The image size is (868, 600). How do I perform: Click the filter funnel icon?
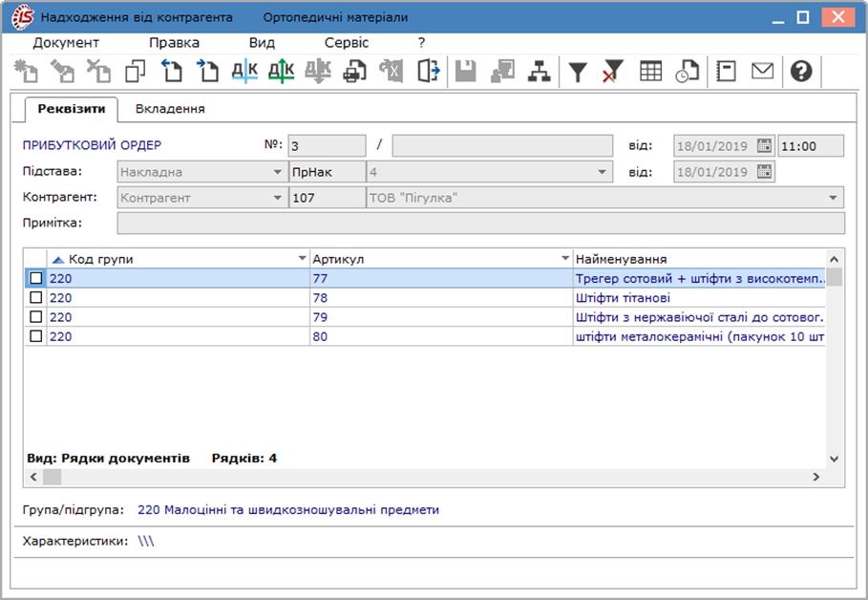(x=578, y=72)
